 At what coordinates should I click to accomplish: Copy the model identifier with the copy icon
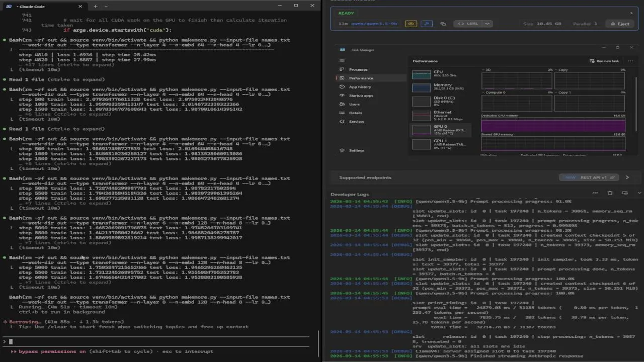click(443, 24)
